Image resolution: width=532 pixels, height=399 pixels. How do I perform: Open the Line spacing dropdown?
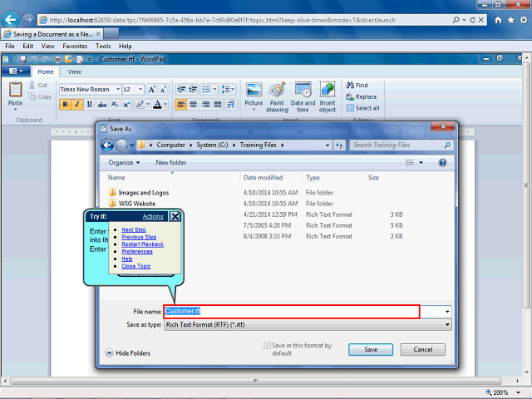coord(228,90)
